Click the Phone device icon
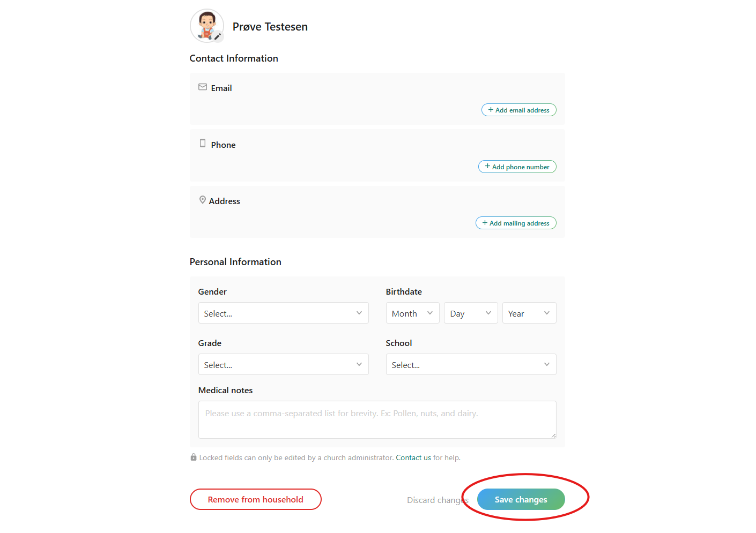756x533 pixels. point(203,143)
